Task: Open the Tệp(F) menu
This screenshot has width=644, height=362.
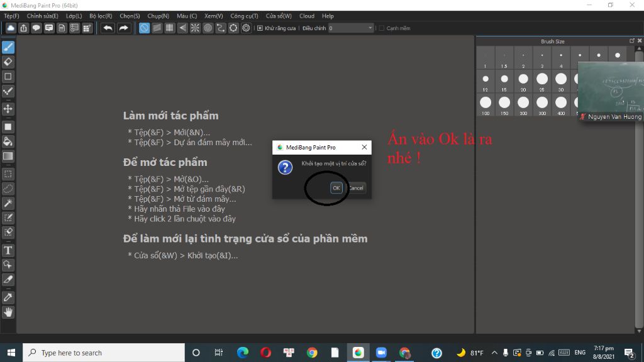Action: [11, 16]
